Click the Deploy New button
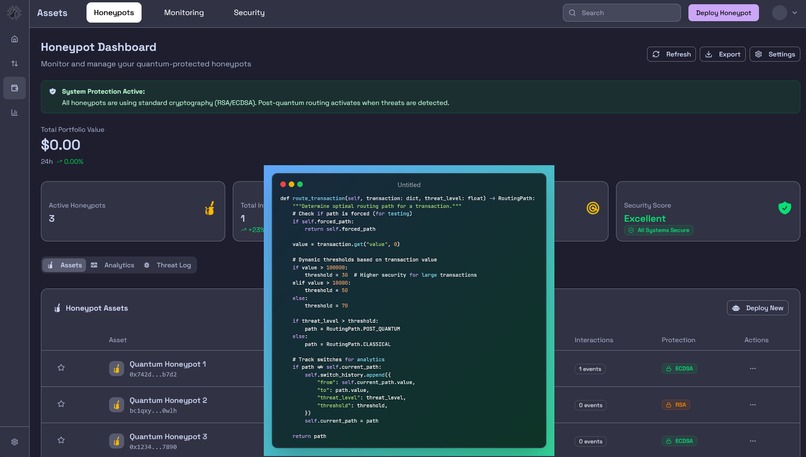This screenshot has height=457, width=806. pyautogui.click(x=758, y=308)
